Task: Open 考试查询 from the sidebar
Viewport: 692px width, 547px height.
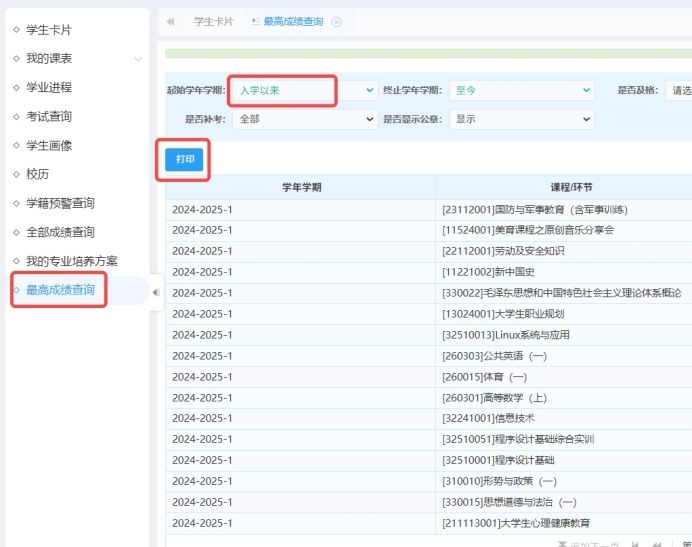Action: (49, 116)
